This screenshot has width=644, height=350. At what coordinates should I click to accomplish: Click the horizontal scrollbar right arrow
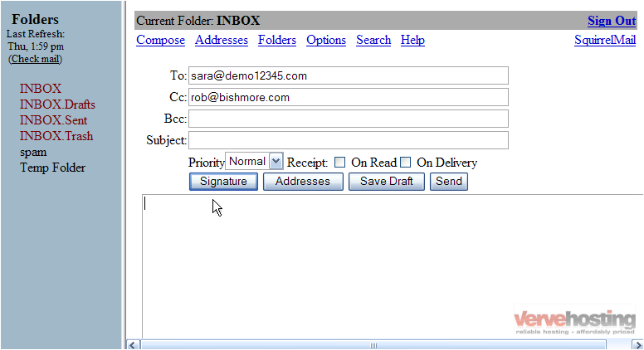click(638, 345)
